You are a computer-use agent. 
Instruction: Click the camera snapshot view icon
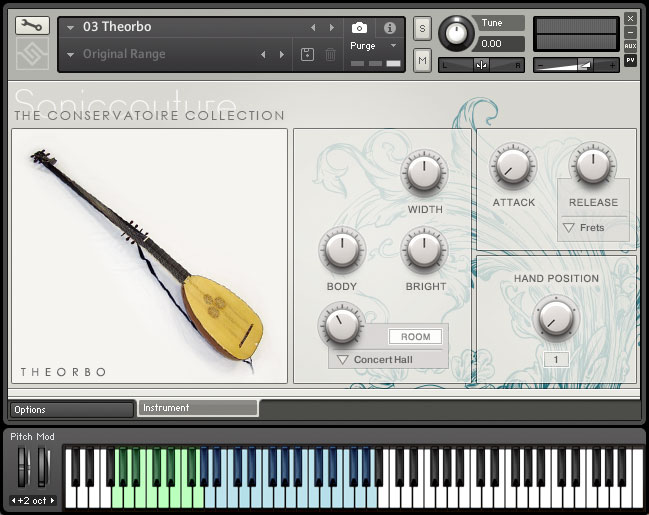point(359,28)
